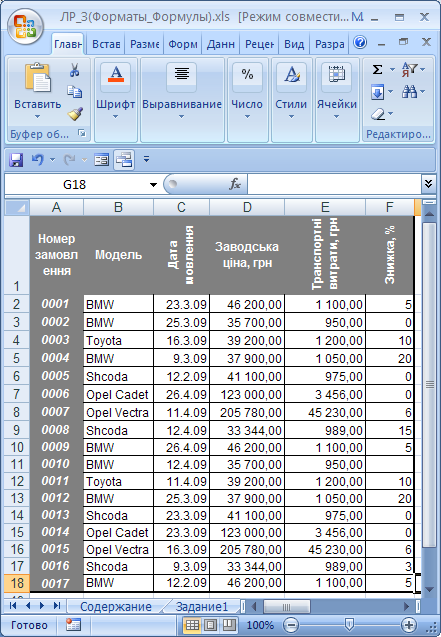Click the 100% zoom level
The image size is (441, 637).
(260, 625)
